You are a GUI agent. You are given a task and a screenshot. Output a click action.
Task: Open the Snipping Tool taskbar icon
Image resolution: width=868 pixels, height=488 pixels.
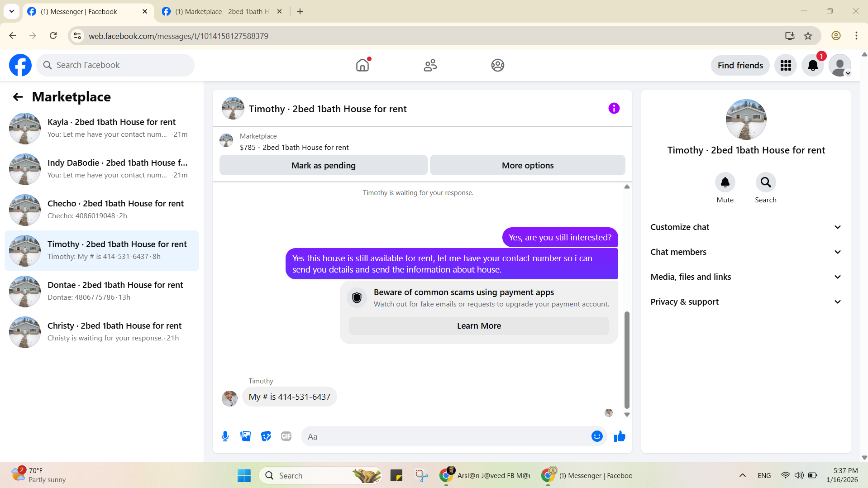421,475
